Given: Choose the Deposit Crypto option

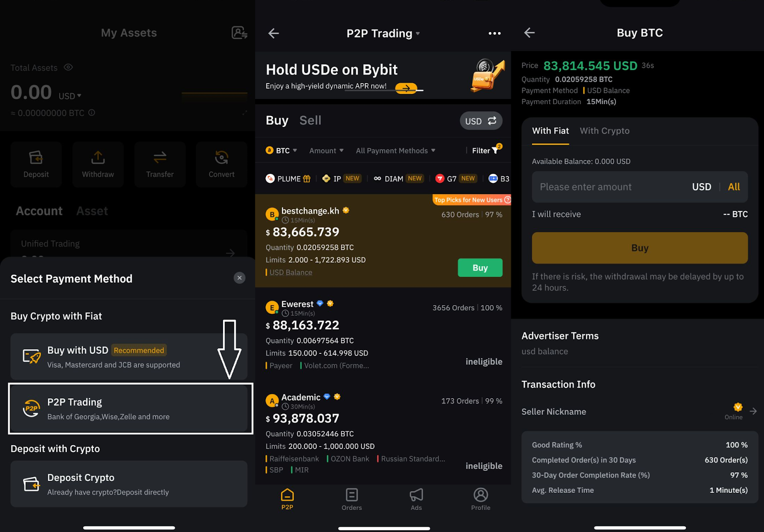Looking at the screenshot, I should (x=129, y=484).
